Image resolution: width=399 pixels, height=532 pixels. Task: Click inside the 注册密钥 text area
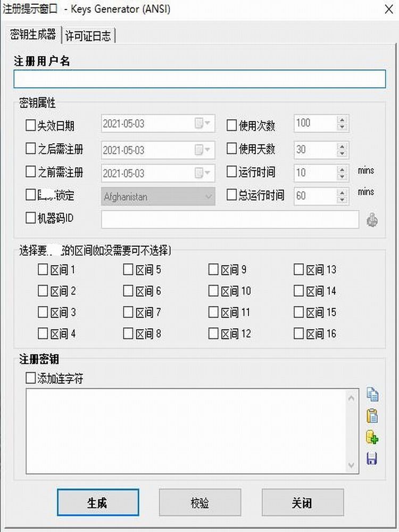(186, 431)
